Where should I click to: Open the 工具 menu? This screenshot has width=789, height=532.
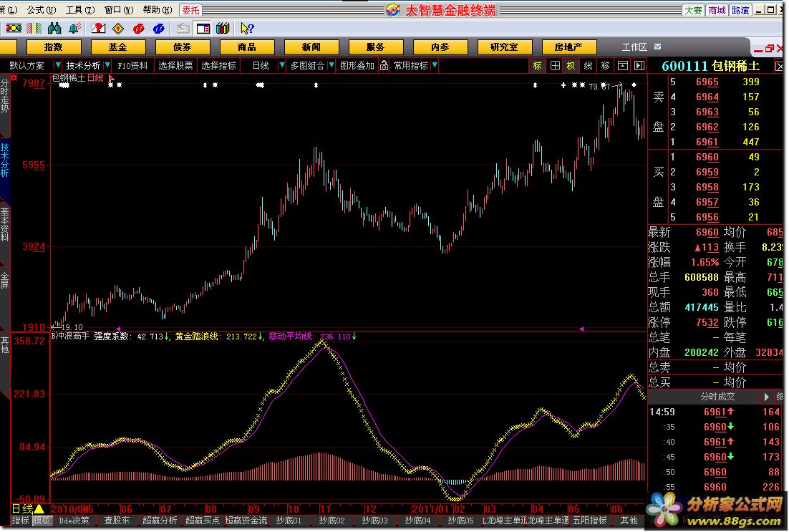pyautogui.click(x=80, y=9)
